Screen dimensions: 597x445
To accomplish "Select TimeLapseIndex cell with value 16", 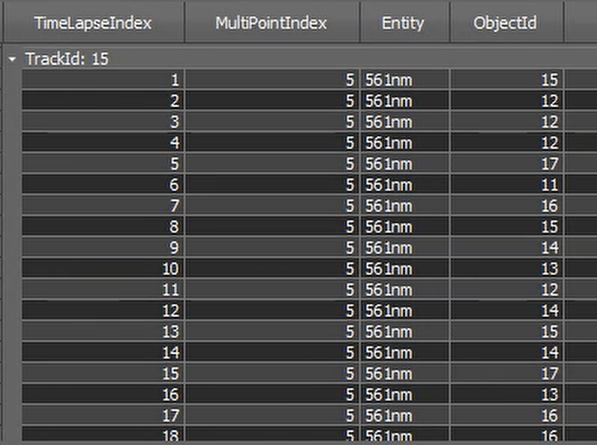I will point(103,394).
